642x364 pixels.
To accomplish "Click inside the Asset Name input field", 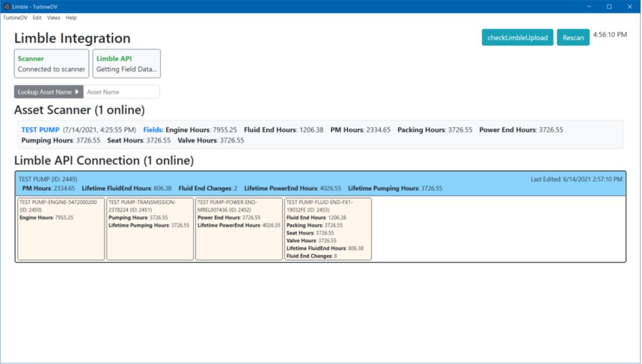I will click(122, 91).
